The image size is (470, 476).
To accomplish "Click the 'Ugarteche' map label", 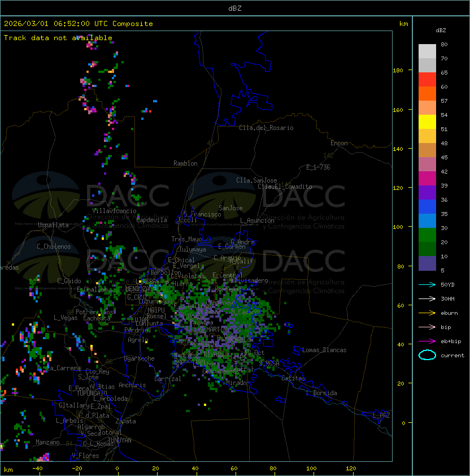I will coord(140,359).
